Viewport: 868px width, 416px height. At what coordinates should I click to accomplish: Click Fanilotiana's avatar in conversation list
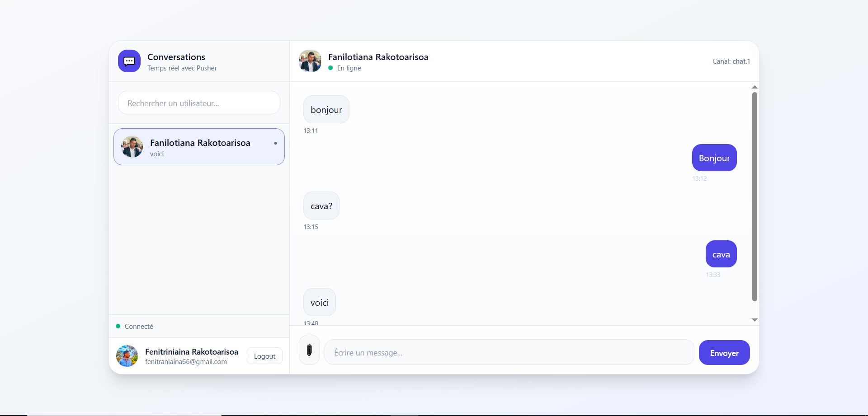(132, 147)
